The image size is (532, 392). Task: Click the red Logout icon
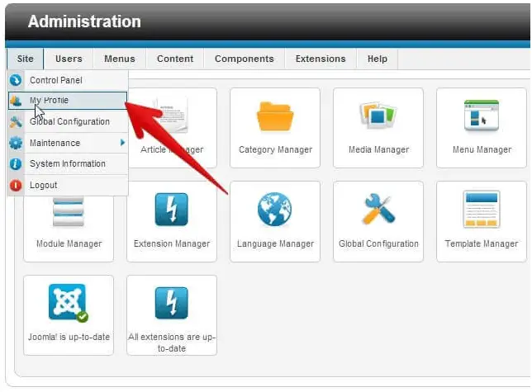(x=16, y=186)
